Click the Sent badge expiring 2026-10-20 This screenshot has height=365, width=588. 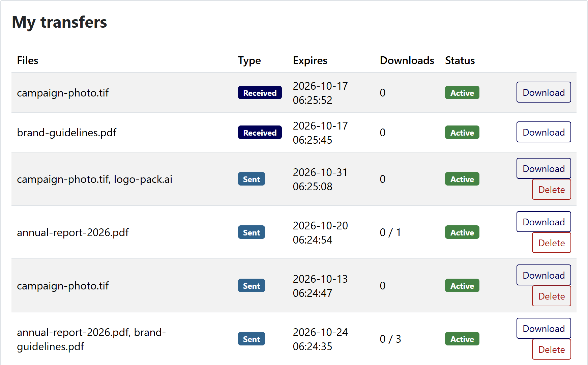tap(251, 232)
